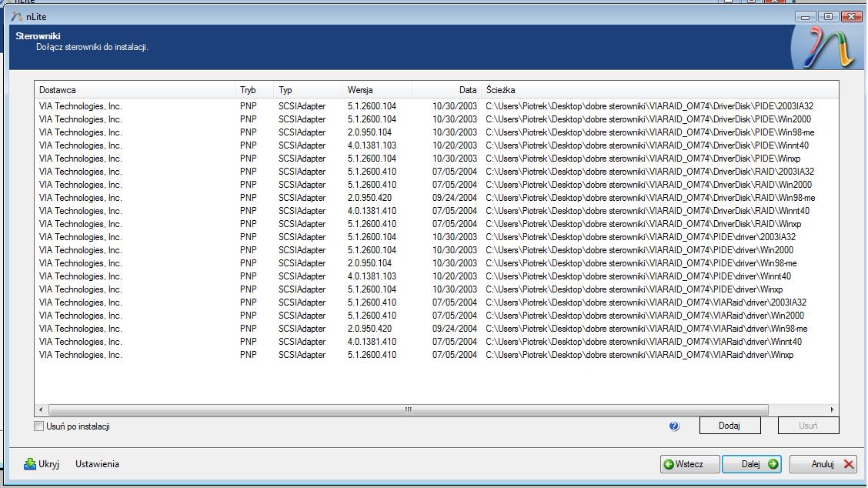Select the DriverDisk\RAID\Winxp driver row
The width and height of the screenshot is (868, 488).
pos(436,224)
